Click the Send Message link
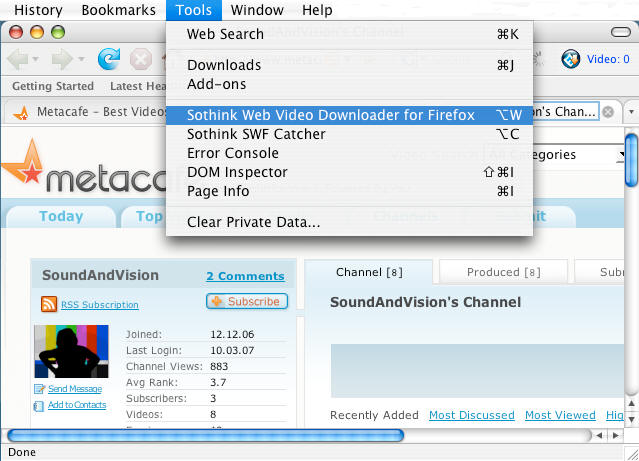Viewport: 639px width, 461px height. (75, 389)
